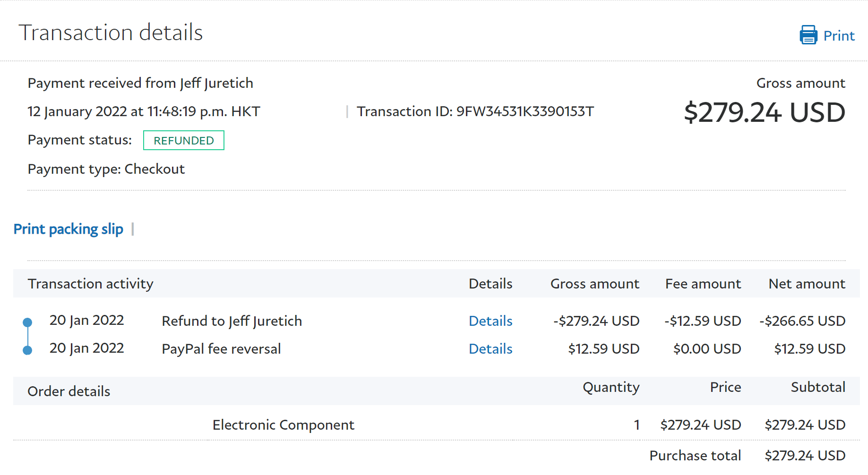Select the PayPal fee reversal entry
Screen dimensions: 868x475
tap(221, 349)
